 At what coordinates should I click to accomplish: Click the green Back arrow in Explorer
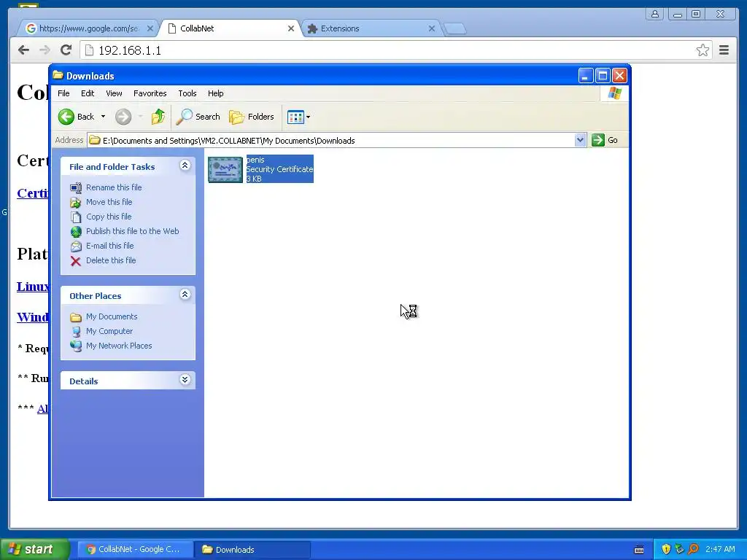[x=66, y=117]
